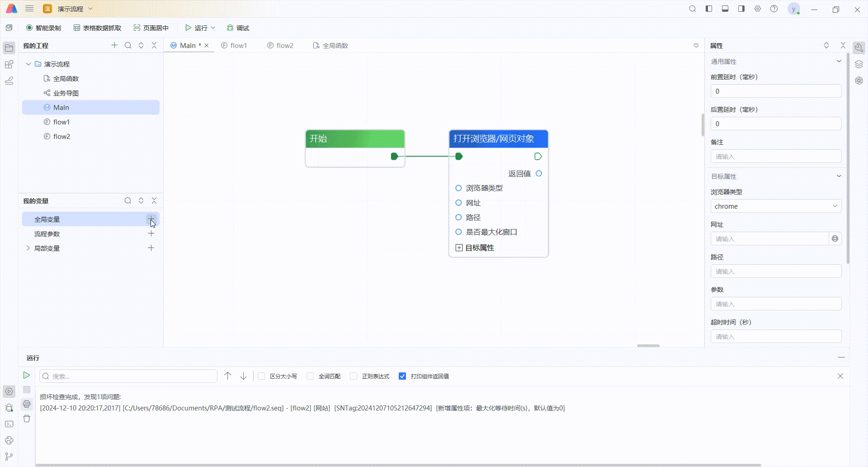Open the 表格数据抓取 table capture tool
Image resolution: width=868 pixels, height=467 pixels.
tap(98, 28)
